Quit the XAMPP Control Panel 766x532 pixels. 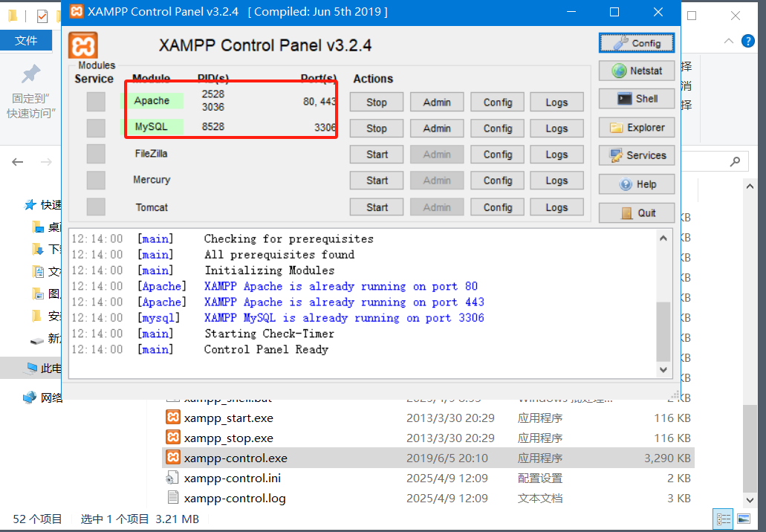tap(637, 213)
